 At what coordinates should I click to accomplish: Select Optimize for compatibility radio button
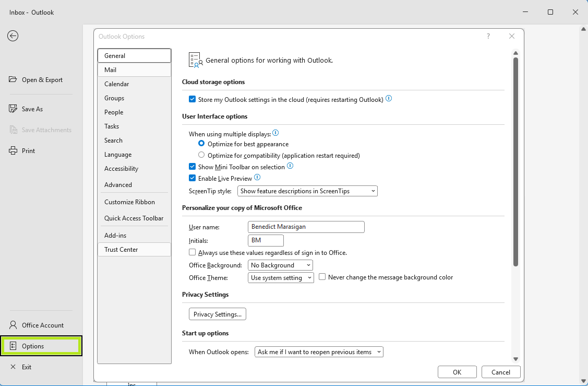(201, 155)
